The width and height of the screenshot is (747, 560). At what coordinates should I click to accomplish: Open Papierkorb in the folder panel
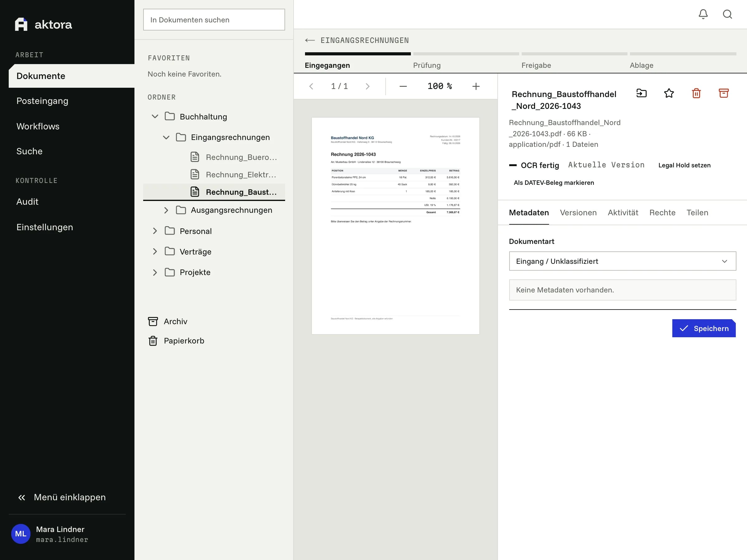(x=176, y=341)
